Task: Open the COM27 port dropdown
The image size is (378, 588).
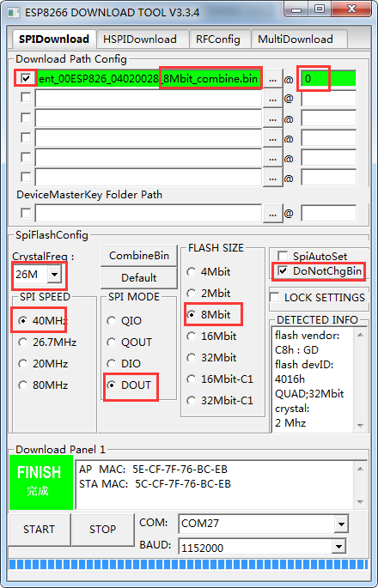Action: click(x=341, y=524)
